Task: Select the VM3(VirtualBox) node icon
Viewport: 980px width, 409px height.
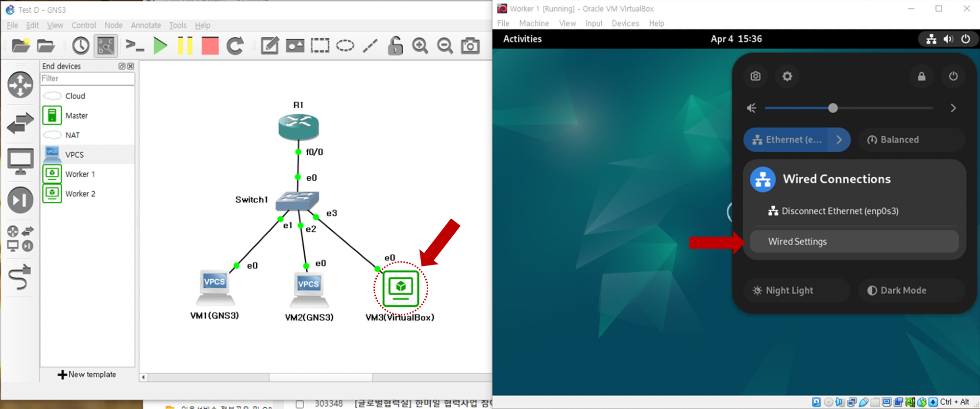Action: coord(401,289)
